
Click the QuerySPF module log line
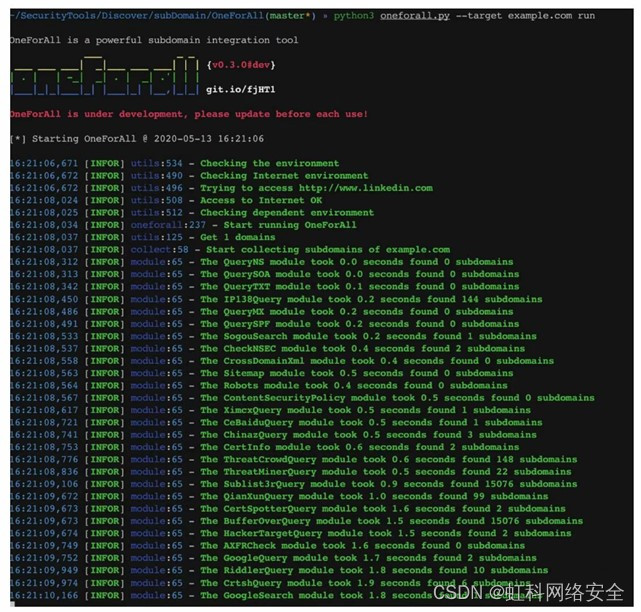(264, 324)
